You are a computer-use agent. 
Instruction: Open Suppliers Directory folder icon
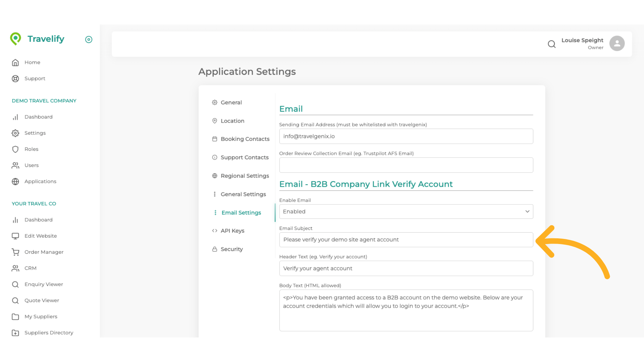click(x=15, y=333)
